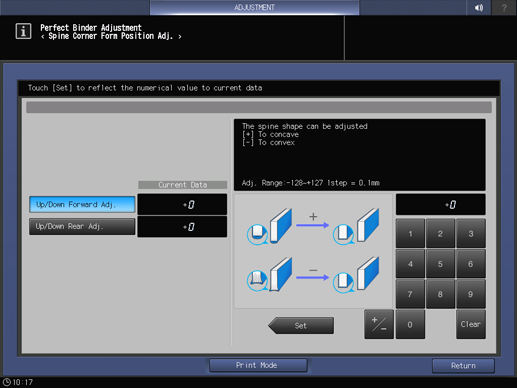Viewport: 517px width, 388px height.
Task: Clear the entered numeric value
Action: pyautogui.click(x=471, y=324)
